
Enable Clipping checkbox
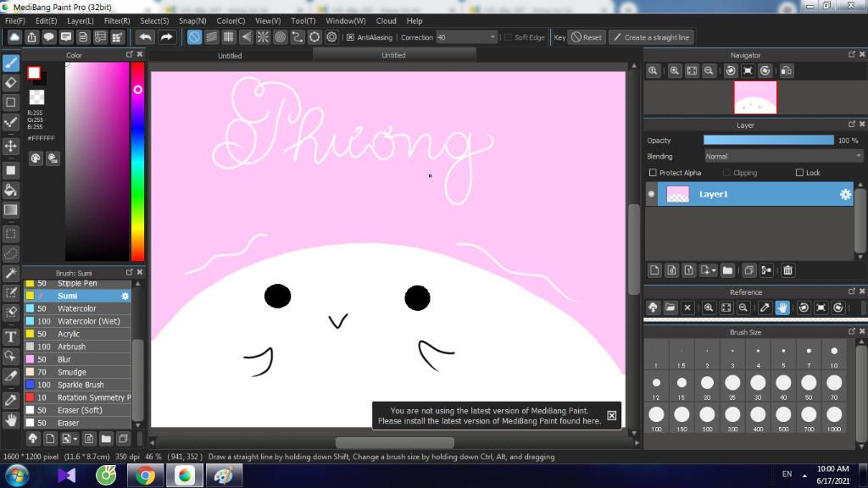(726, 173)
